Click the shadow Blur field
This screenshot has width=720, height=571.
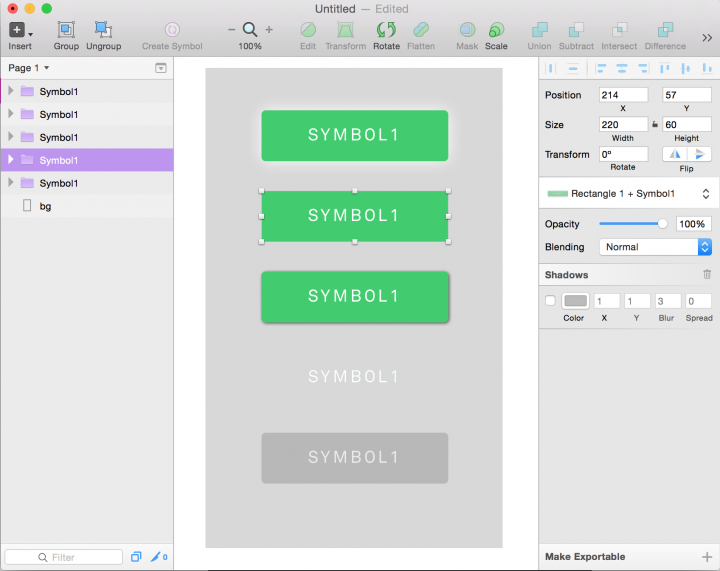pyautogui.click(x=668, y=301)
